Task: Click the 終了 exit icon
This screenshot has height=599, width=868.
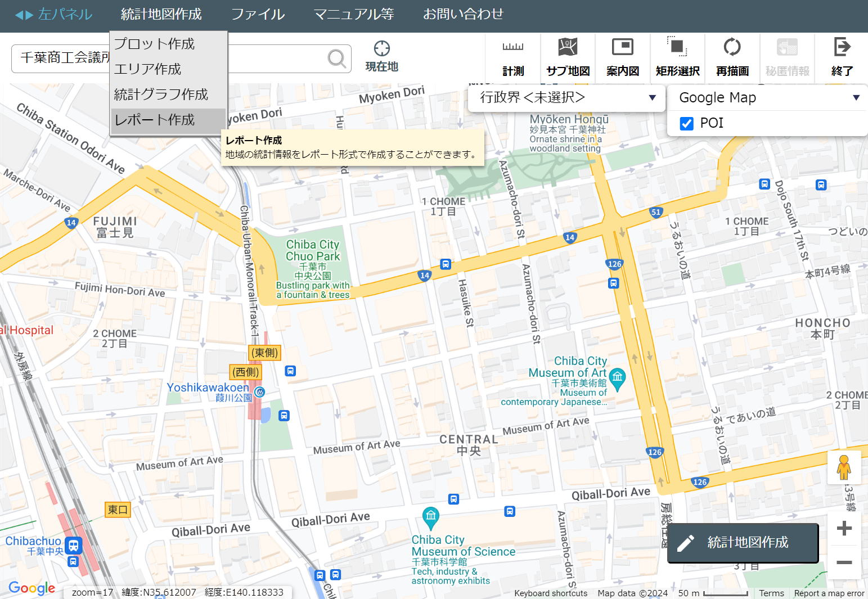Action: 842,47
